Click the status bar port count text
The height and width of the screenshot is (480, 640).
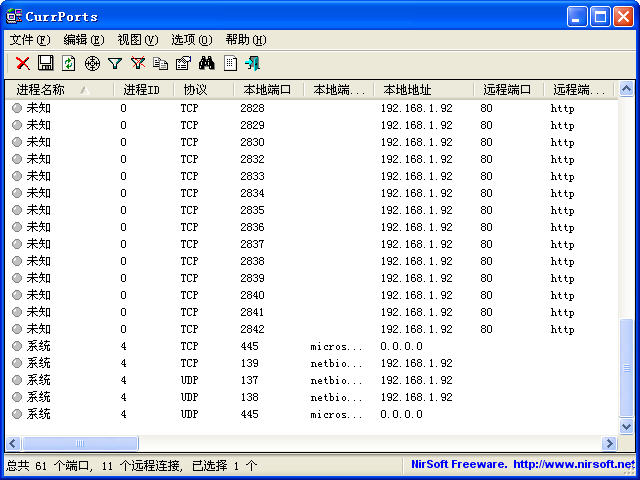coord(131,465)
